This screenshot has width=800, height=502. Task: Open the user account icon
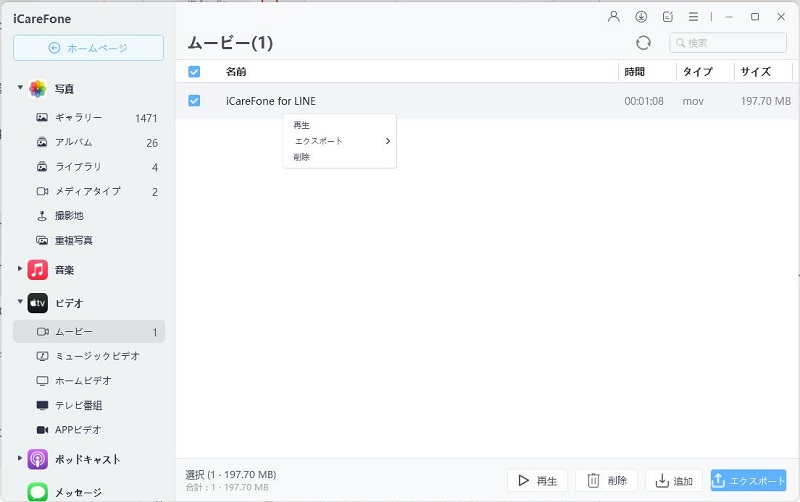[x=614, y=17]
